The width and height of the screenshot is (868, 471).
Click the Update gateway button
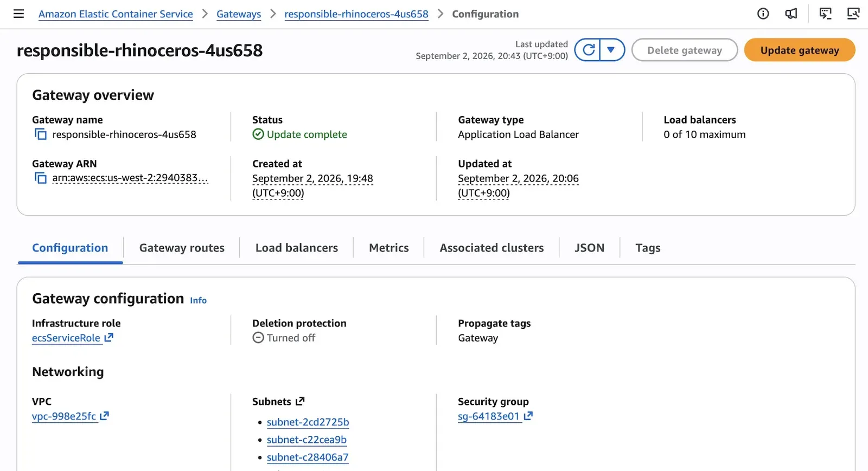point(800,50)
